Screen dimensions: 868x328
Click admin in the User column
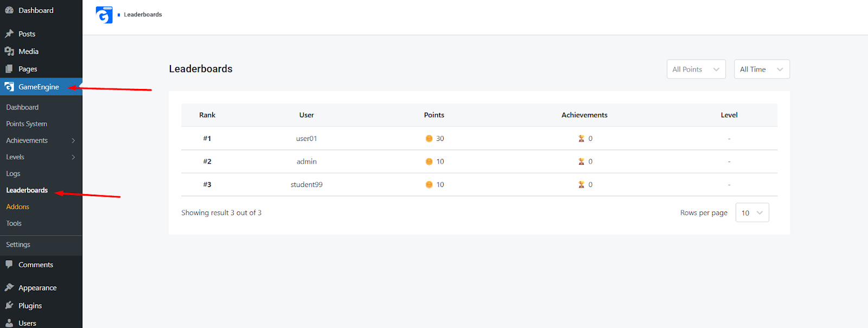307,162
